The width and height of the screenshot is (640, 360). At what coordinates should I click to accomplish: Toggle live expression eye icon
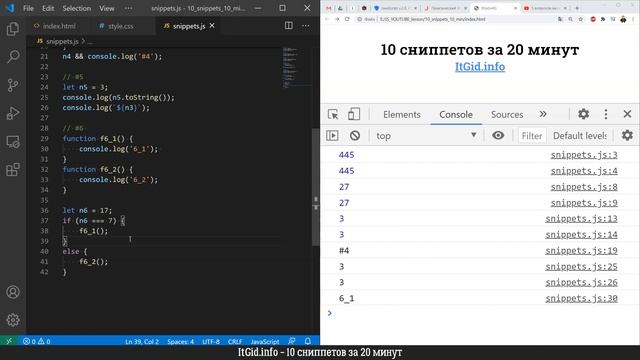click(498, 136)
